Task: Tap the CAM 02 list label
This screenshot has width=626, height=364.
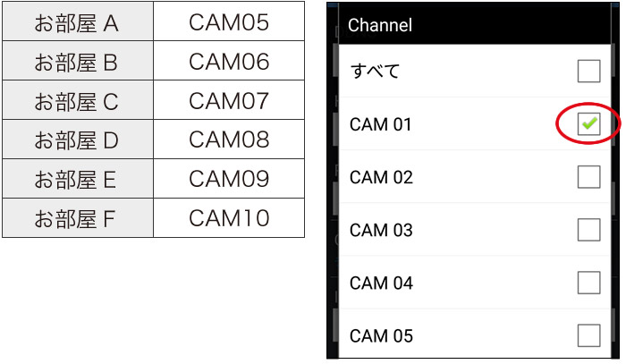Action: tap(381, 177)
